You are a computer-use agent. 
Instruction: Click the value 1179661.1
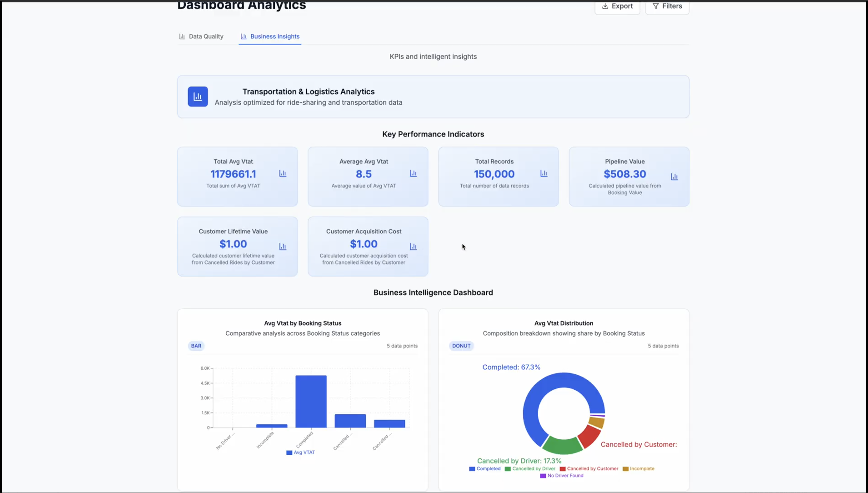coord(233,174)
